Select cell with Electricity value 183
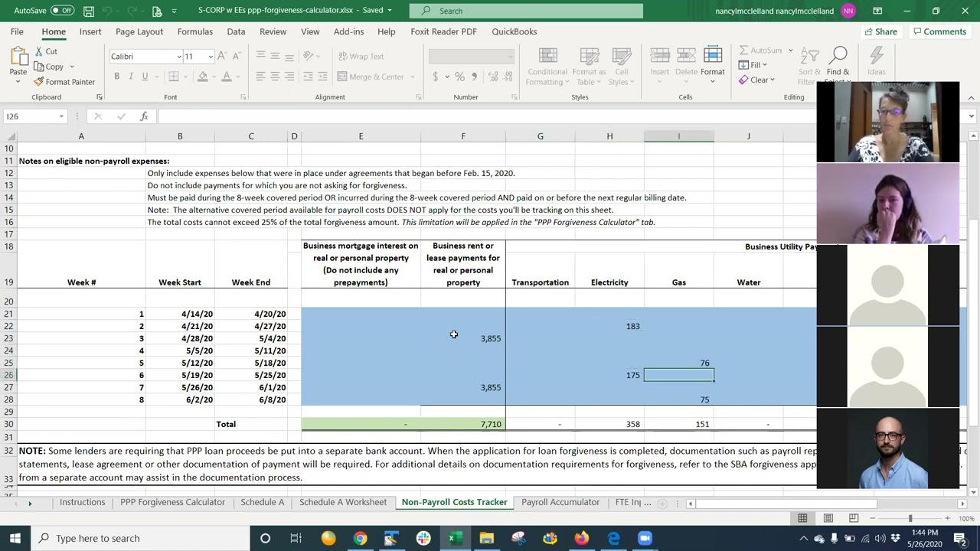 (x=609, y=326)
